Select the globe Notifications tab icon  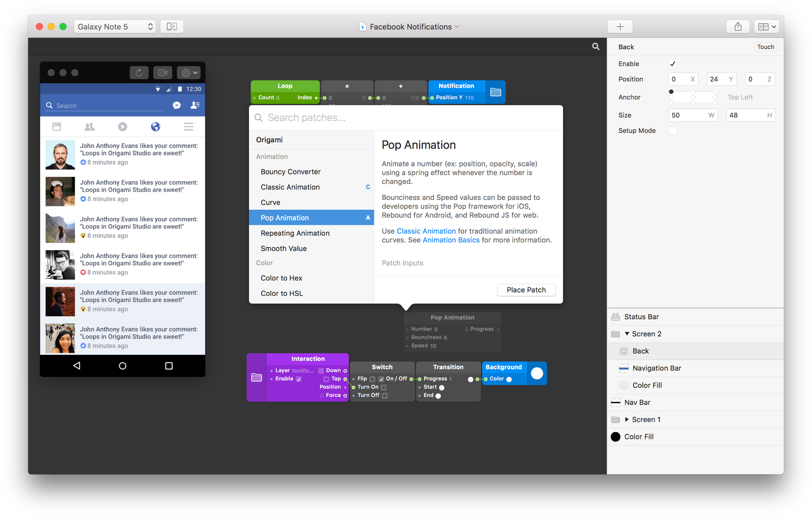[x=155, y=126]
